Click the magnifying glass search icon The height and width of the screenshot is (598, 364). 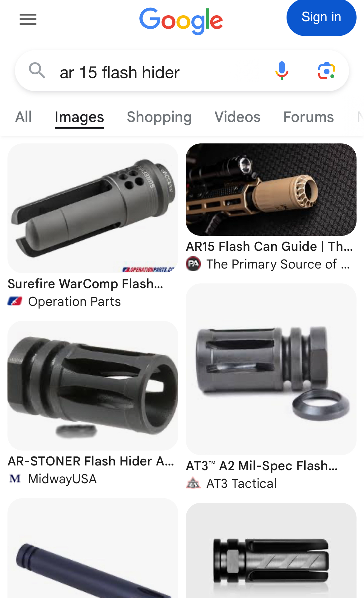(x=37, y=70)
